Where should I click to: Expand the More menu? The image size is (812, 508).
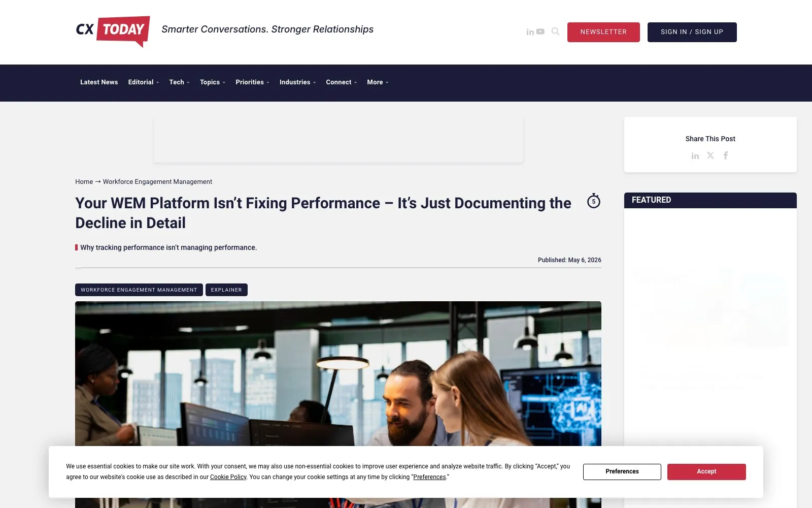pos(378,82)
